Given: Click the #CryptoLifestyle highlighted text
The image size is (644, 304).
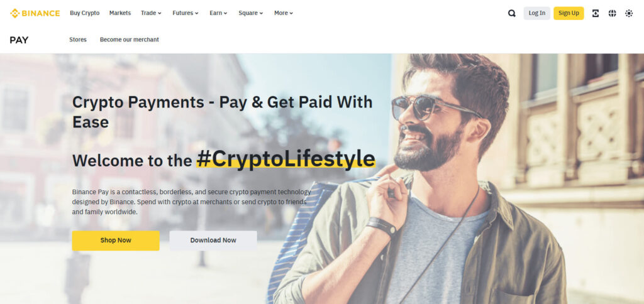Looking at the screenshot, I should tap(286, 159).
